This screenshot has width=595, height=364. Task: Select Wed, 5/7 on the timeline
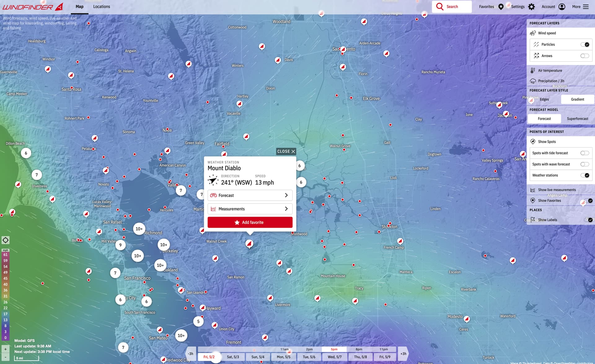click(334, 357)
